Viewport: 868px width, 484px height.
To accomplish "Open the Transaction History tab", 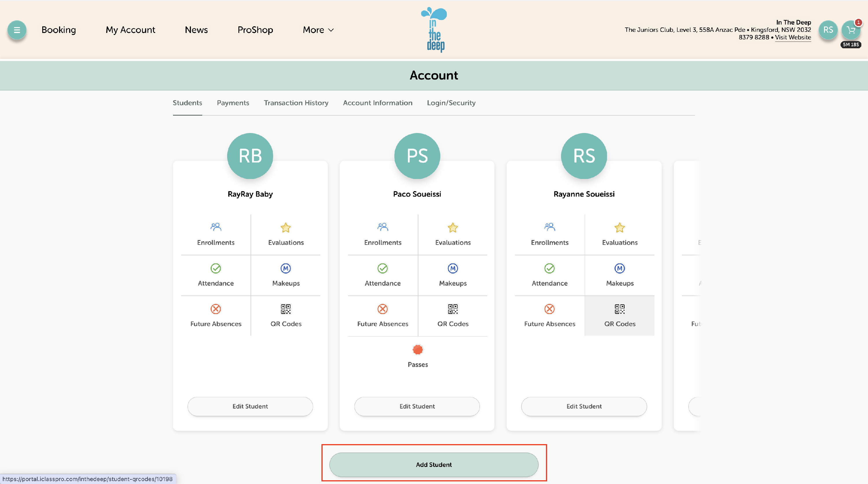I will (x=296, y=103).
